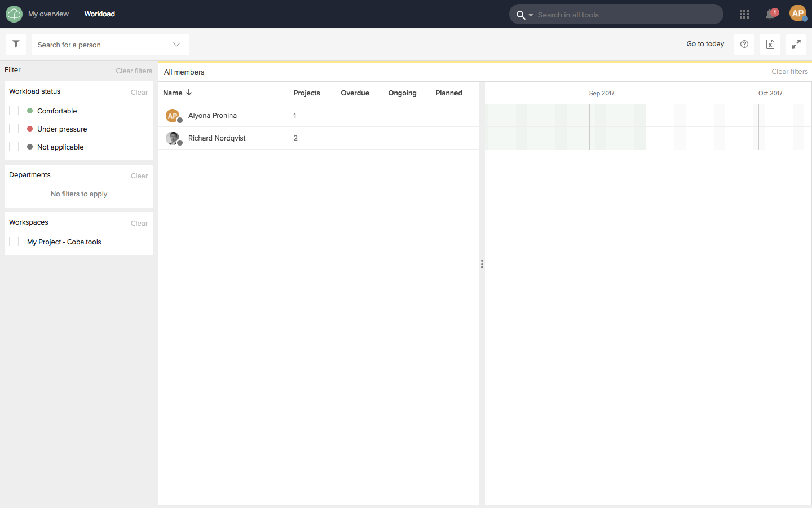Clear all filters in the sidebar
This screenshot has width=812, height=508.
pyautogui.click(x=134, y=71)
